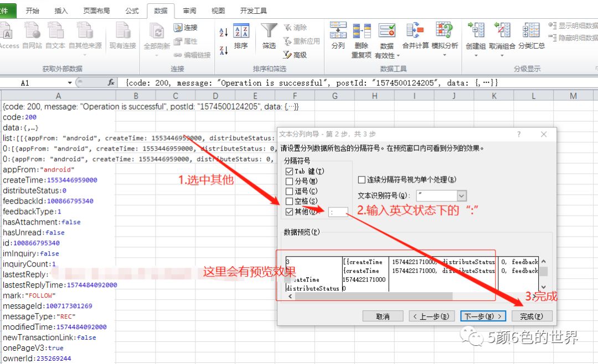This screenshot has height=364, width=598.
Task: Select the 数据 ribbon tab
Action: pyautogui.click(x=161, y=11)
